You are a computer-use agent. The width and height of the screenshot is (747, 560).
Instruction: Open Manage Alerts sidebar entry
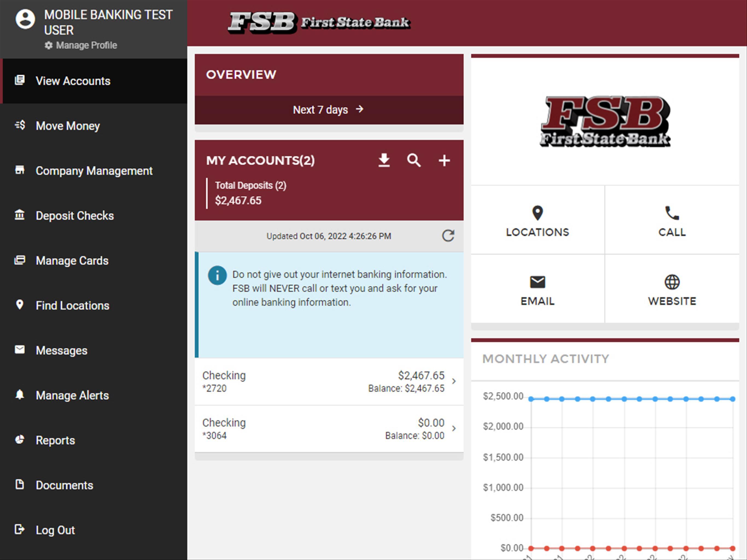(94, 395)
